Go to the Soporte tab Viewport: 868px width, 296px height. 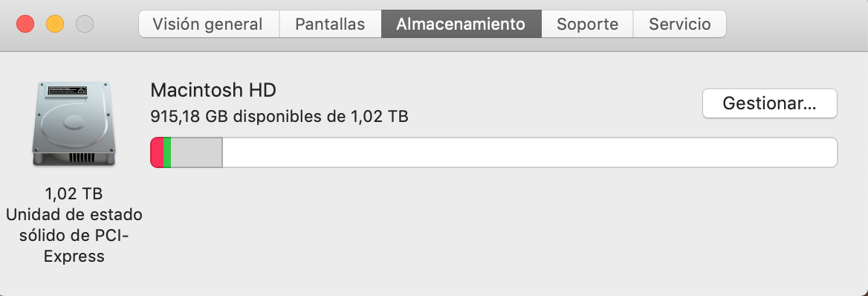pos(587,24)
